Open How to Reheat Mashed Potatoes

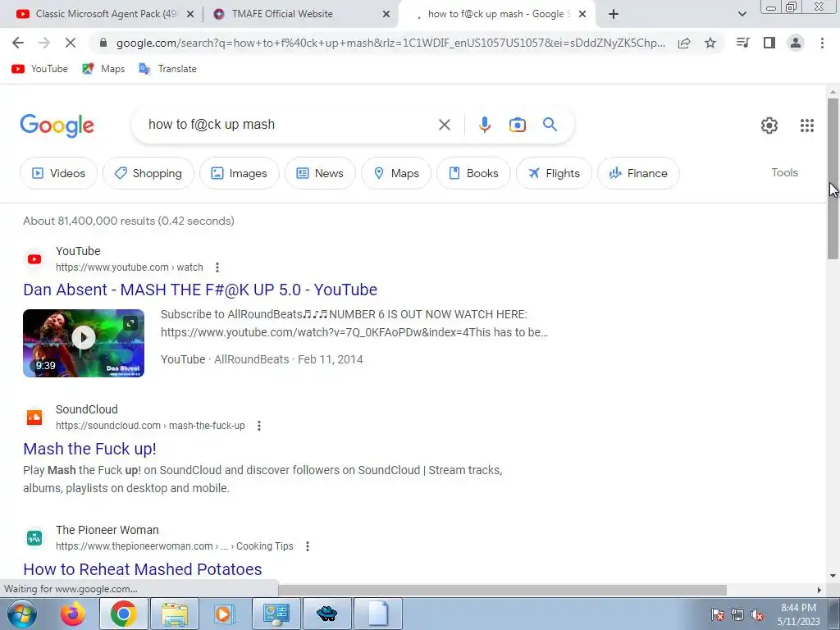tap(143, 569)
